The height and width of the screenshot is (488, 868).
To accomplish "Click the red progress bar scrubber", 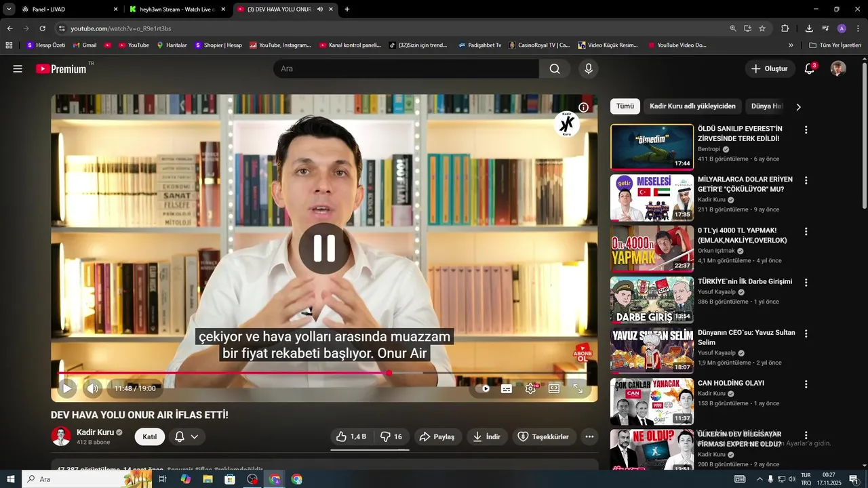I will [x=389, y=373].
